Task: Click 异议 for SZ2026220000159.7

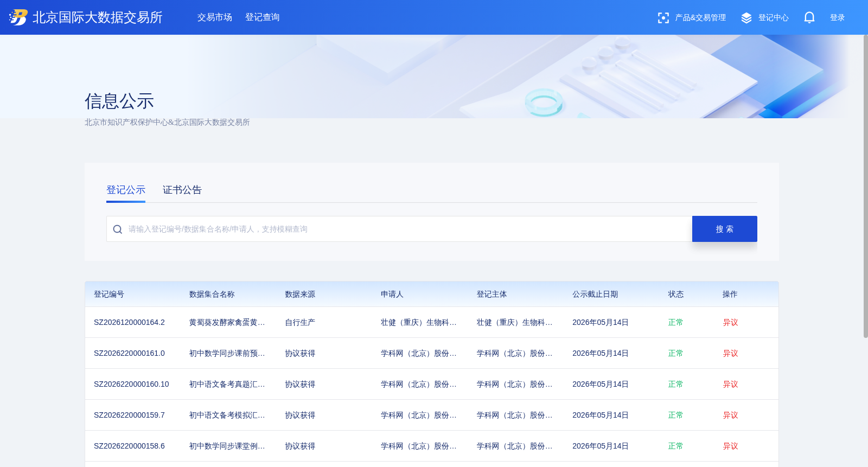Action: coord(730,415)
